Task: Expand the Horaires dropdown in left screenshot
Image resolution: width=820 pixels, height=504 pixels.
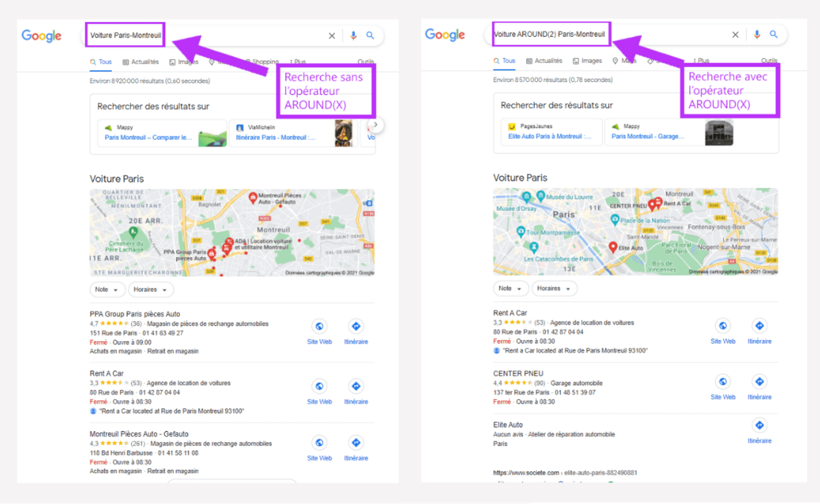Action: click(x=151, y=290)
